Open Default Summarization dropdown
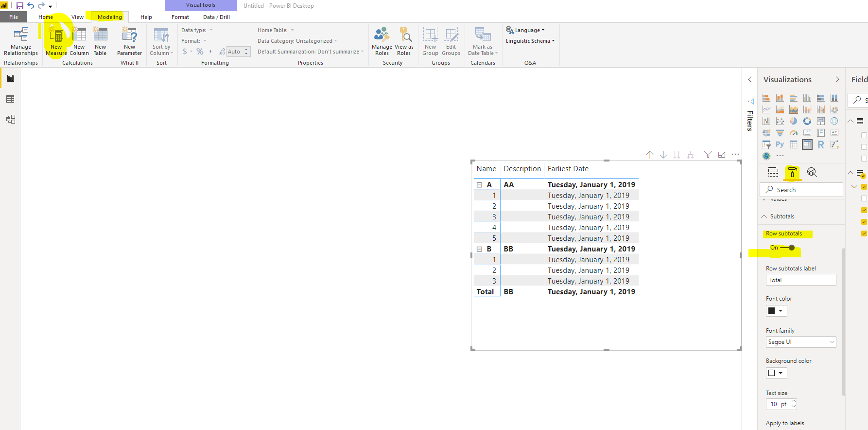Viewport: 868px width, 430px height. click(311, 52)
